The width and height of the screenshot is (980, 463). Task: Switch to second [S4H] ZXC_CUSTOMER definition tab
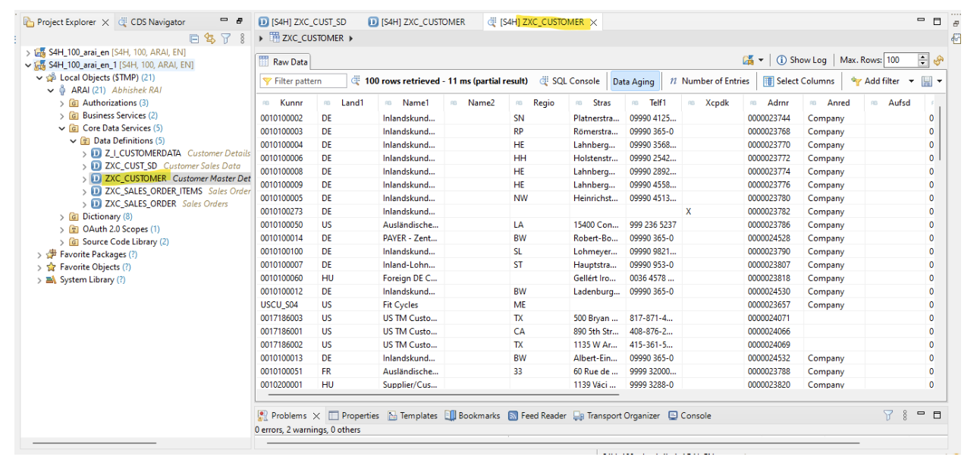pyautogui.click(x=416, y=22)
